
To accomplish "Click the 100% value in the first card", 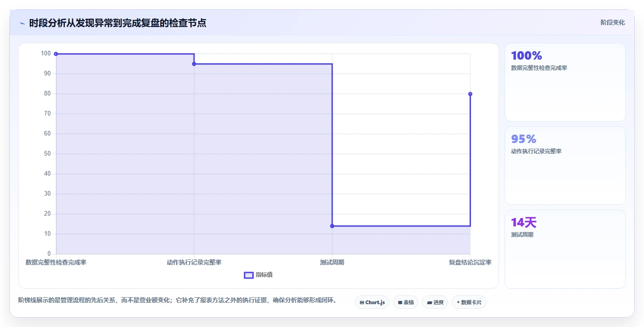I will (526, 56).
